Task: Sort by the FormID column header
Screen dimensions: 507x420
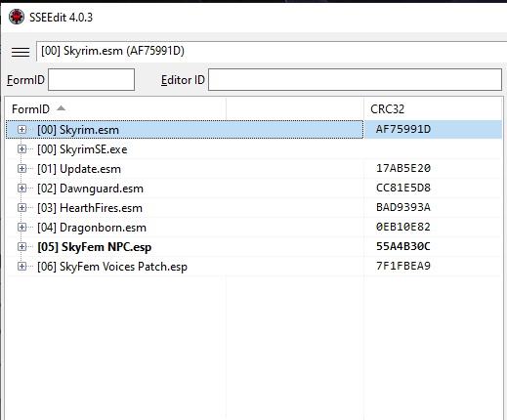Action: 115,109
